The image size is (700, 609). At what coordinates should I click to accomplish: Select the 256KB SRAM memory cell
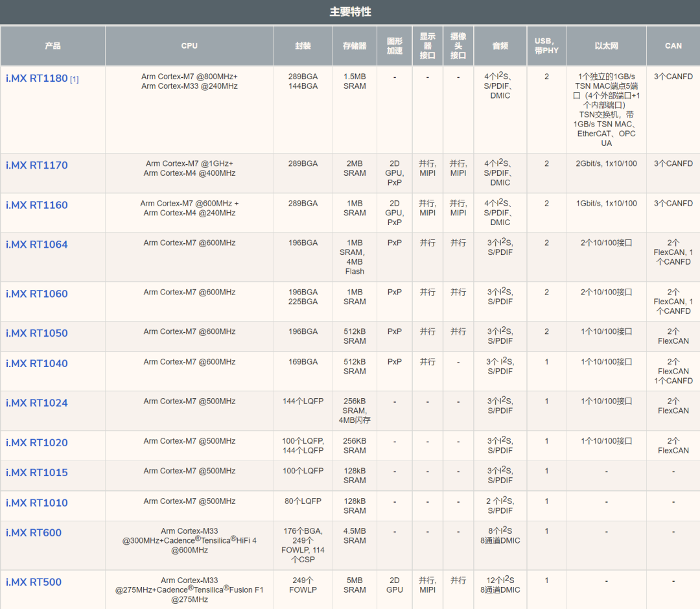click(355, 446)
